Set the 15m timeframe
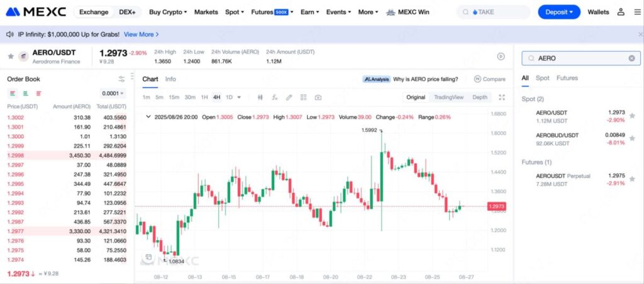Image resolution: width=644 pixels, height=284 pixels. pyautogui.click(x=174, y=97)
